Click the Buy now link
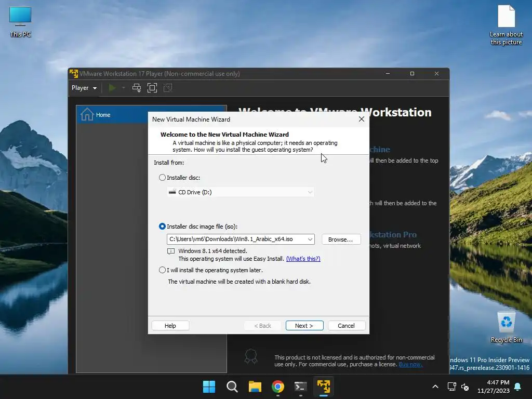This screenshot has width=532, height=399. [410, 364]
